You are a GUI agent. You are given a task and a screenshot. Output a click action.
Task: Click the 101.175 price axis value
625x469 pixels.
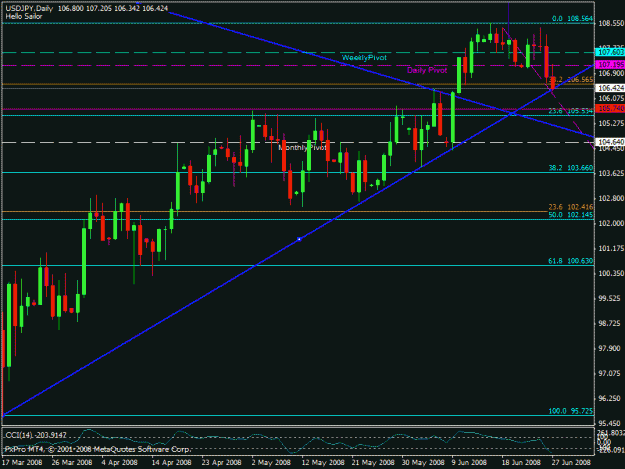coord(611,248)
